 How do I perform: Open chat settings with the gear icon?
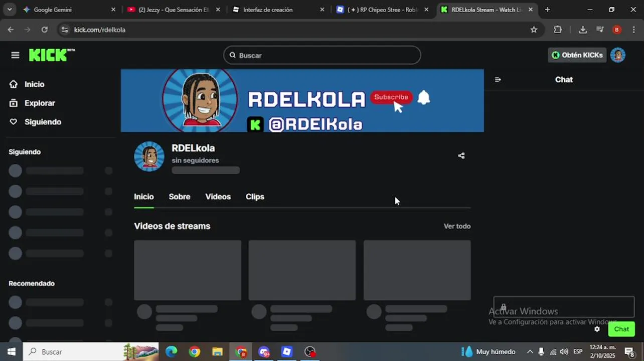click(597, 329)
